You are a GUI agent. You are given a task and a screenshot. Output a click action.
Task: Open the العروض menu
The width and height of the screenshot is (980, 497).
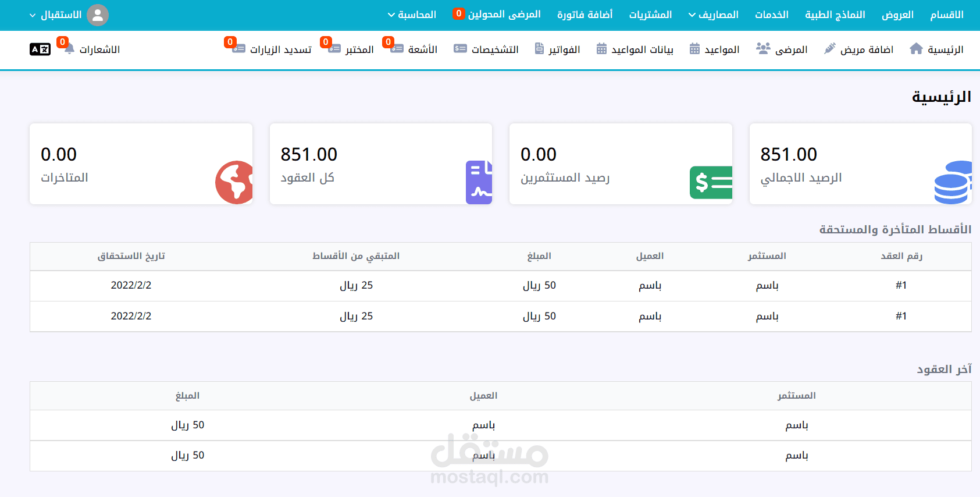coord(897,15)
